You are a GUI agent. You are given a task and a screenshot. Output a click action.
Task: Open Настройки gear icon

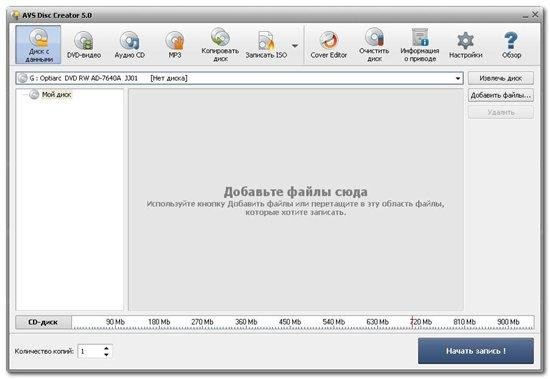coord(465,45)
